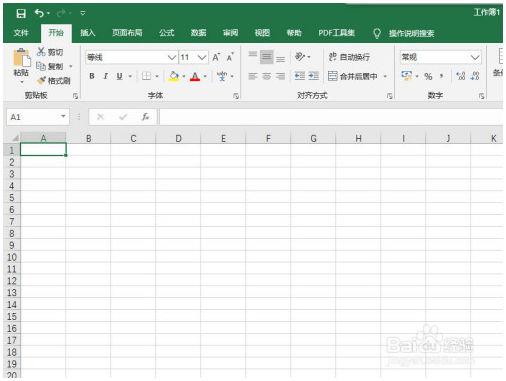This screenshot has width=506, height=381.
Task: Open the 帮助 ribbon tab
Action: tap(294, 33)
